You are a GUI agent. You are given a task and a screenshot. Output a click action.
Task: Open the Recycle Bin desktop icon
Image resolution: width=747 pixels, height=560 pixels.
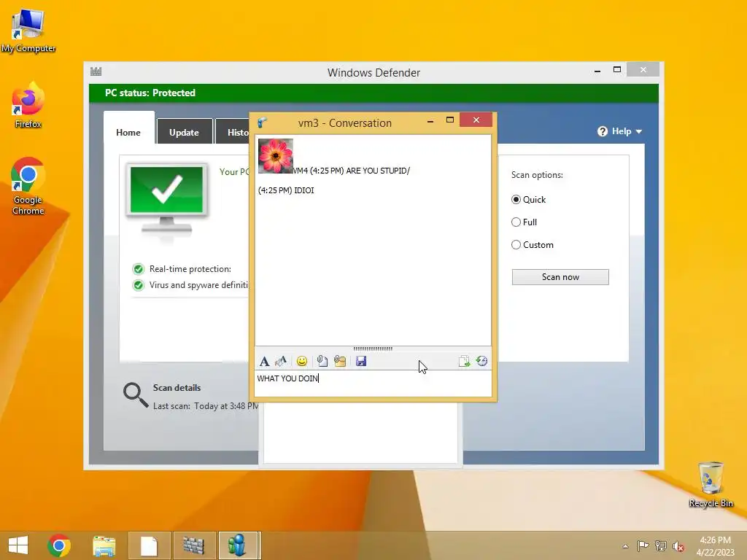pos(711,484)
